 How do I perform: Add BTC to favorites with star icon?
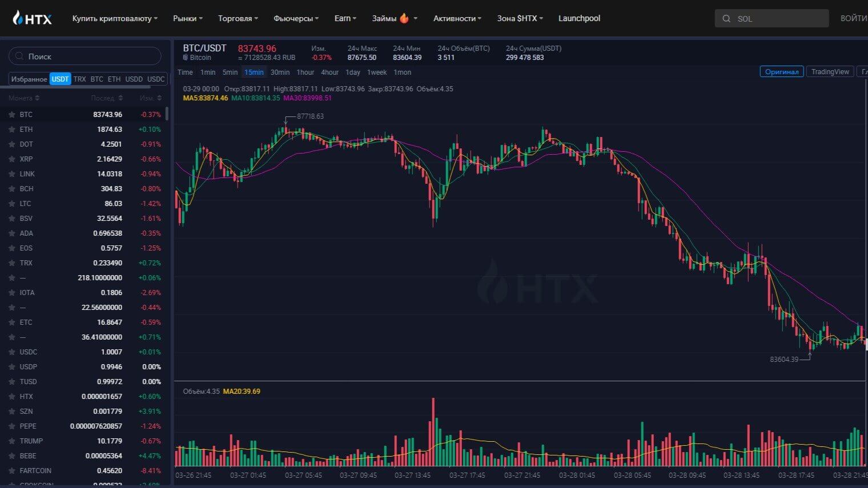coord(11,115)
